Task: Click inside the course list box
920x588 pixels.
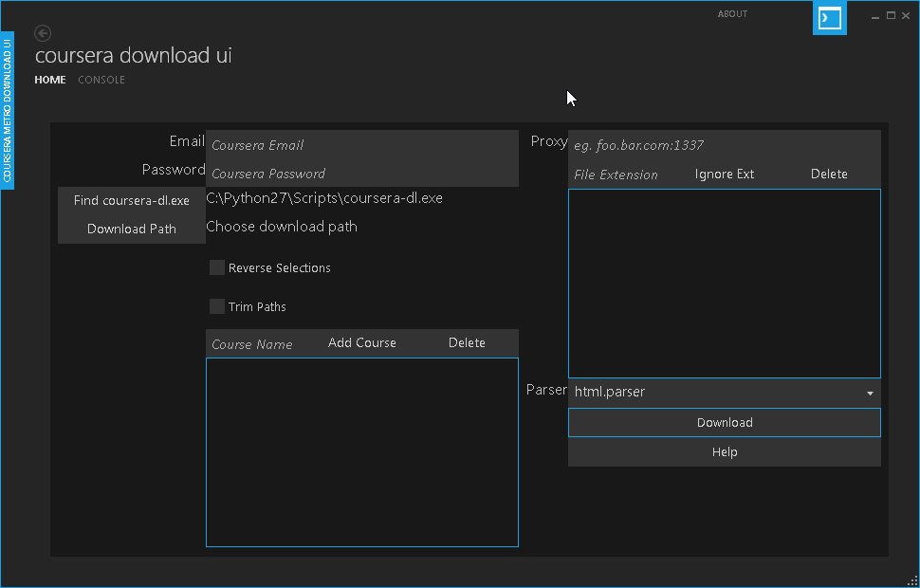Action: tap(362, 451)
